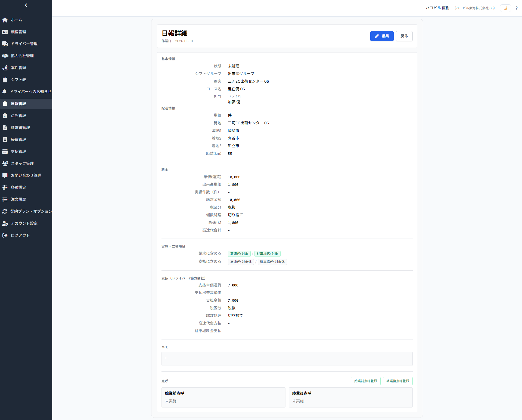Click the logout exit icon

pyautogui.click(x=5, y=235)
